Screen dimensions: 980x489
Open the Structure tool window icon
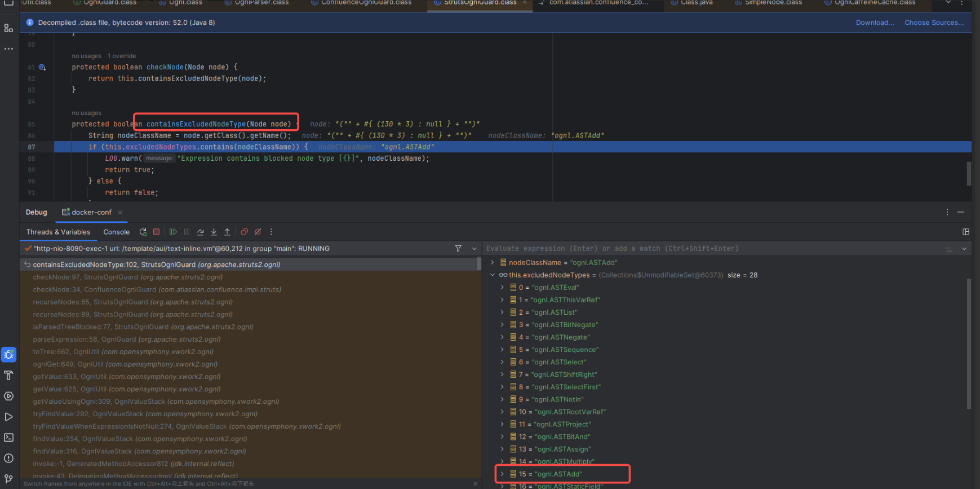click(x=8, y=28)
